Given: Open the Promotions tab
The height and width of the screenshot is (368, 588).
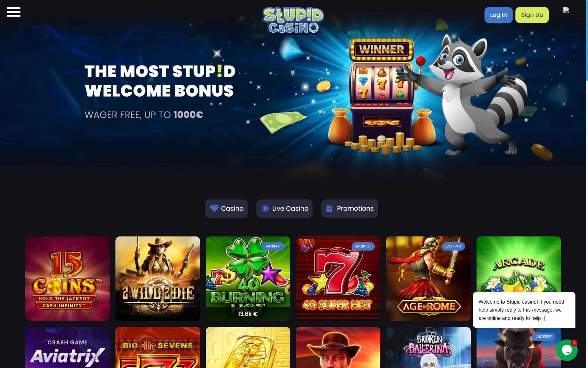Looking at the screenshot, I should click(x=349, y=209).
